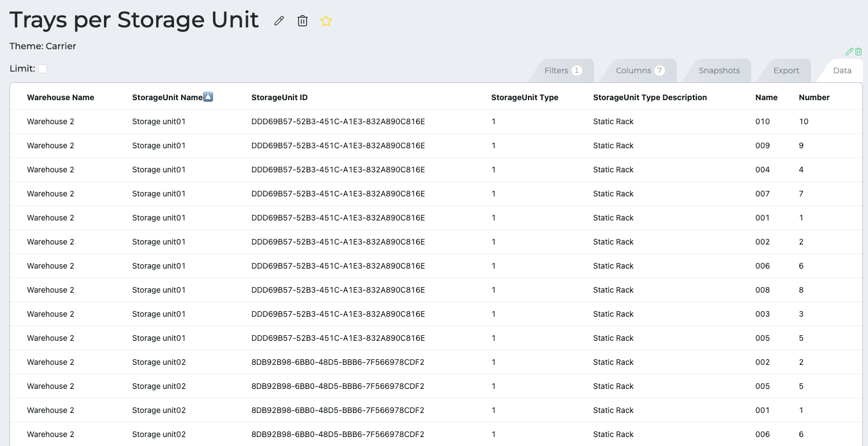Viewport: 868px width, 446px height.
Task: Click the small green pencil icon above Data tab
Action: point(850,51)
